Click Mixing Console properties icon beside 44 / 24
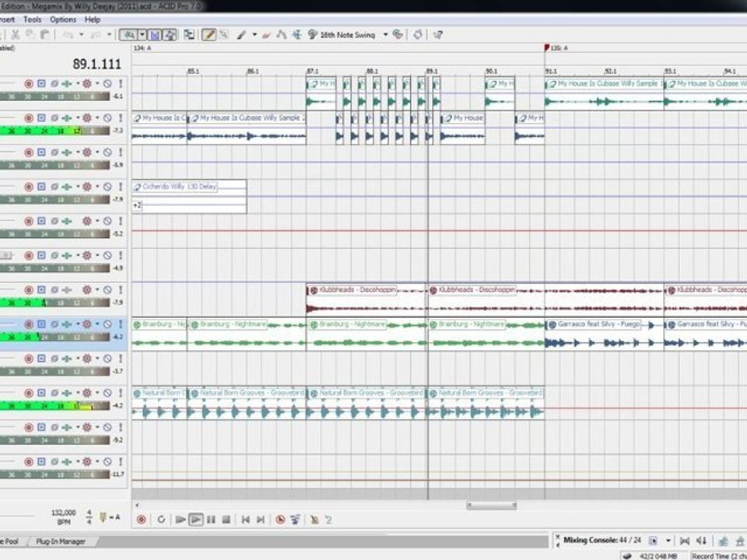The width and height of the screenshot is (747, 560). coord(653,541)
